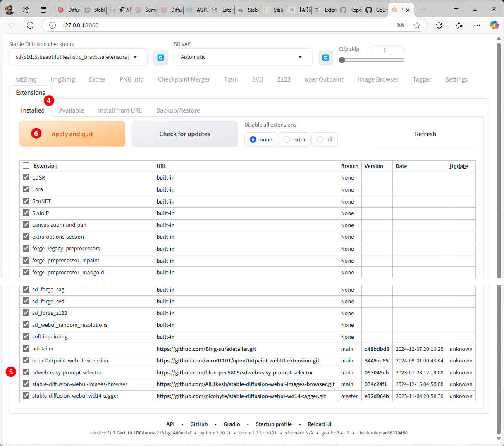
Task: Switch to the txt2img tab
Action: (x=26, y=79)
